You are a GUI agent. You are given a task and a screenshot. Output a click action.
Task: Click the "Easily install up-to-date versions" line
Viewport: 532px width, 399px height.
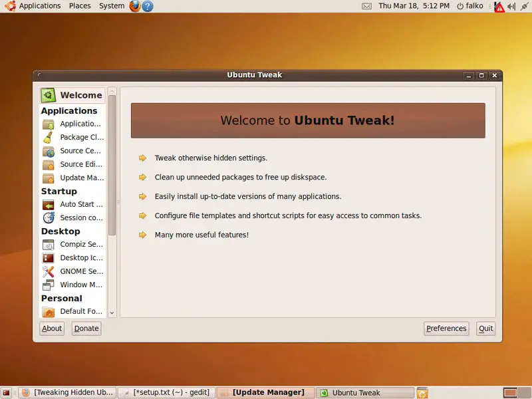pyautogui.click(x=248, y=196)
